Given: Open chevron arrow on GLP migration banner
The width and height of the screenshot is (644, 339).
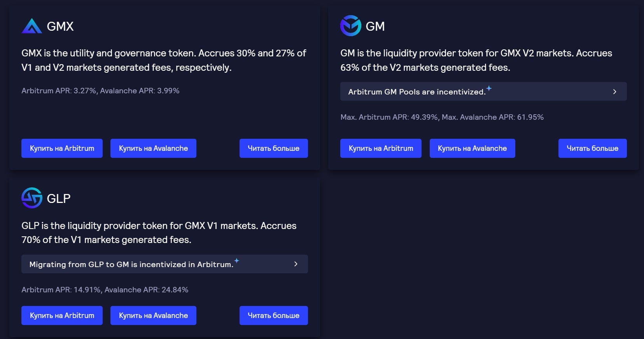Looking at the screenshot, I should pos(296,264).
